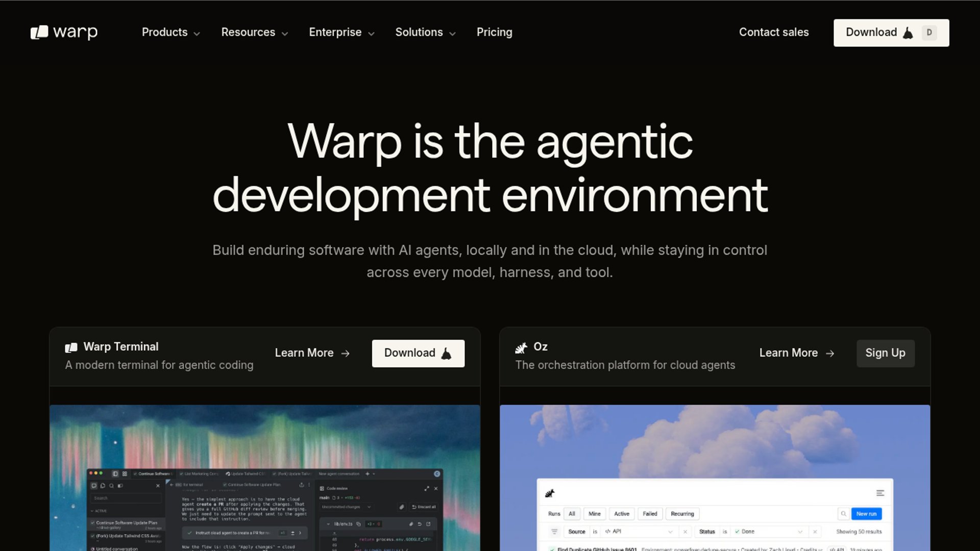Select Continue Software Update Plan conversation
Image resolution: width=980 pixels, height=551 pixels.
click(126, 524)
